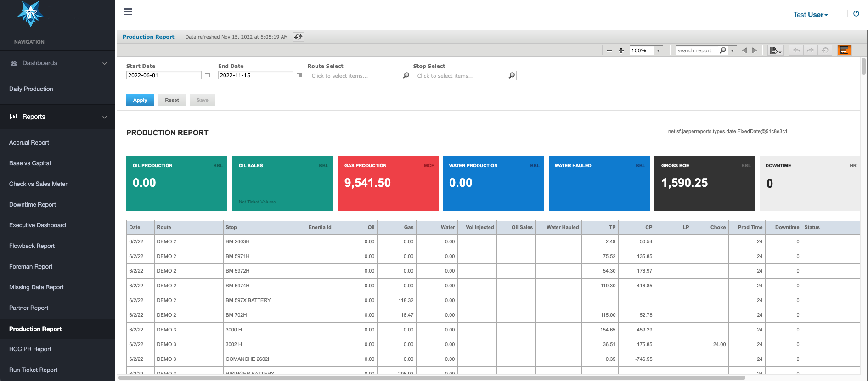Open the Start Date calendar picker

coord(208,75)
